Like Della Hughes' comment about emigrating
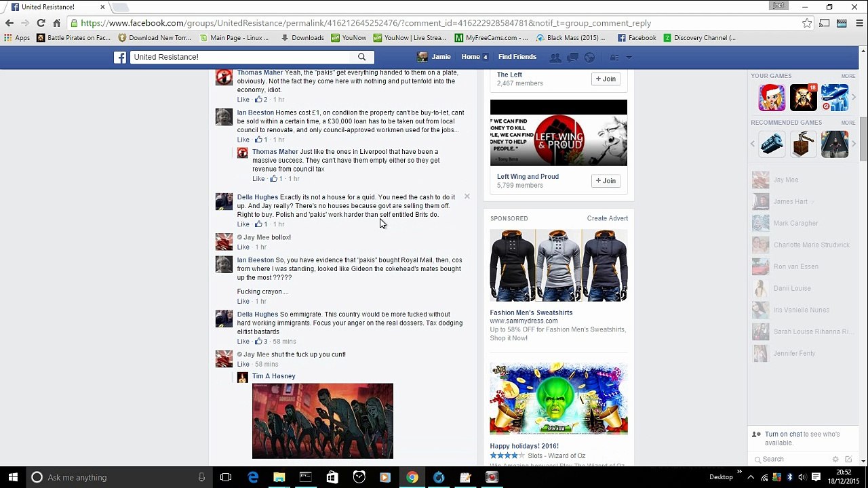 tap(243, 342)
